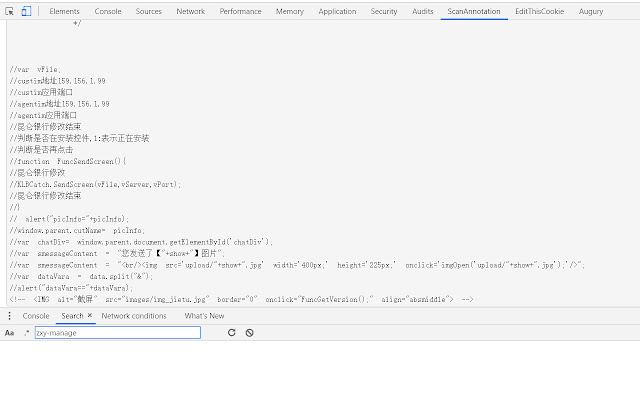Select the drawer Console tab

(36, 316)
